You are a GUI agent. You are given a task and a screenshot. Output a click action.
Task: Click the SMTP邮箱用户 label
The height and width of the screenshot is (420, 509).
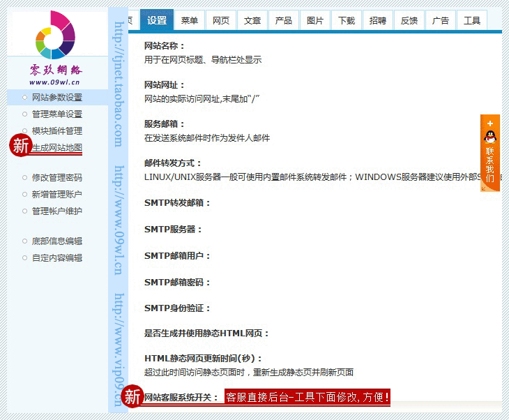coord(177,255)
